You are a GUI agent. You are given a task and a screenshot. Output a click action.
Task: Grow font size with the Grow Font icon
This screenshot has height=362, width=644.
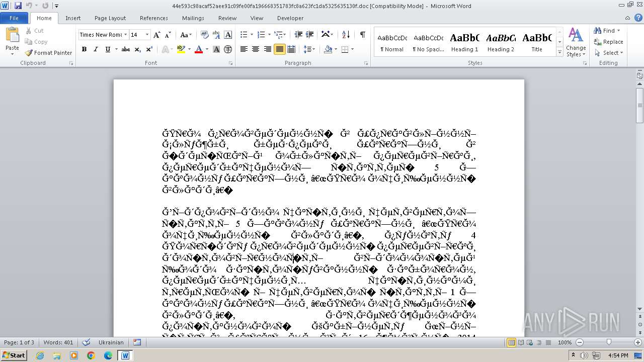[157, 35]
